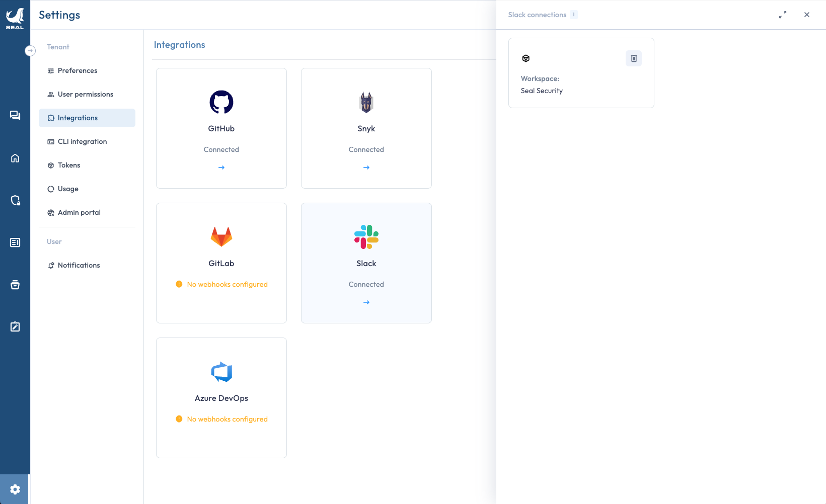Click the workspace cube icon
The height and width of the screenshot is (504, 826).
coord(526,58)
